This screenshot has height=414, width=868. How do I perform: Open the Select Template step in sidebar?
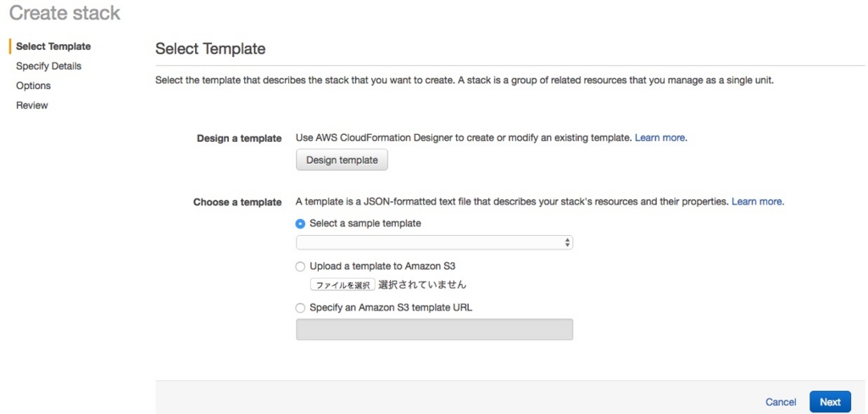tap(53, 47)
